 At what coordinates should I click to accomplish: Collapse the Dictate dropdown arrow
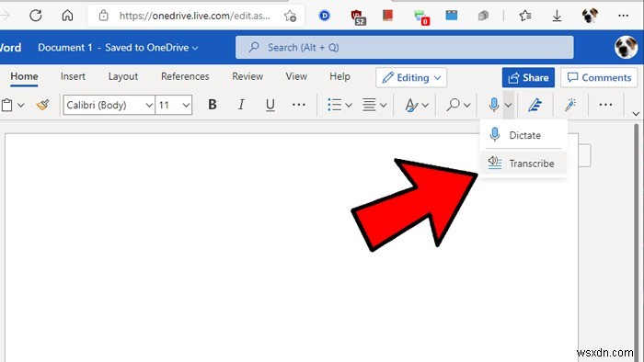[508, 106]
